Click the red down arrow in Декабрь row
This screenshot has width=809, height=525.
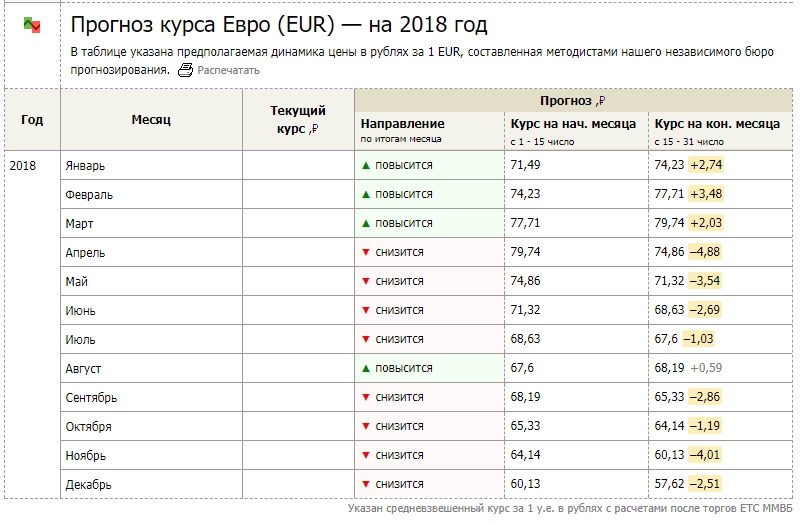point(366,484)
